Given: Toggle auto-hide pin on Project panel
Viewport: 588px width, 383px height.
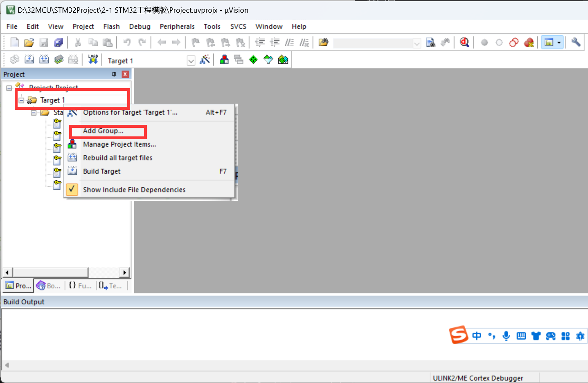Looking at the screenshot, I should coord(114,74).
